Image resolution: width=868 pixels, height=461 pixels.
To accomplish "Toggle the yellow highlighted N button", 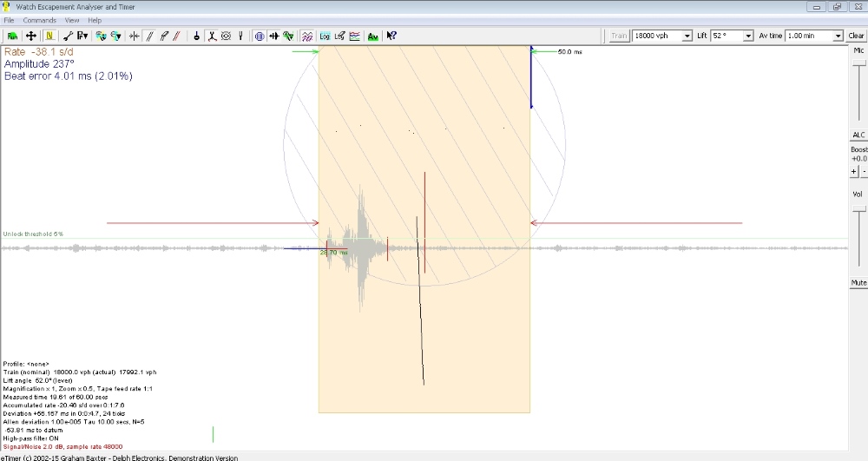I will tap(49, 36).
